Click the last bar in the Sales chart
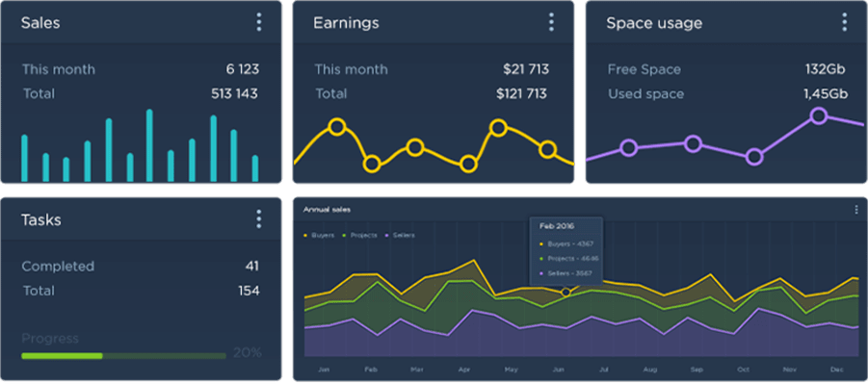Screen dimensions: 868x384 255,168
